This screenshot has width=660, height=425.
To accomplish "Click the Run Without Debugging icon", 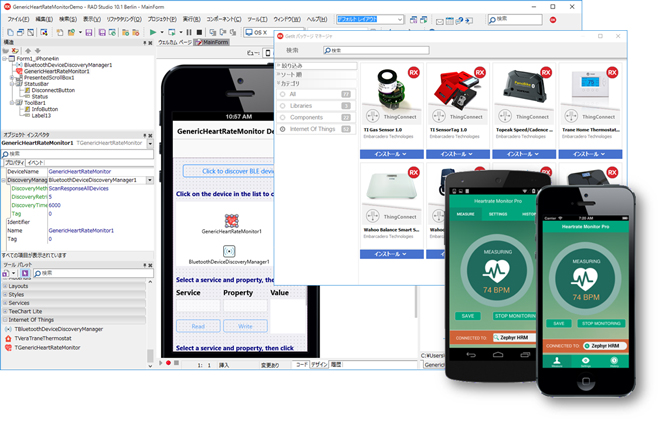I will tap(171, 32).
